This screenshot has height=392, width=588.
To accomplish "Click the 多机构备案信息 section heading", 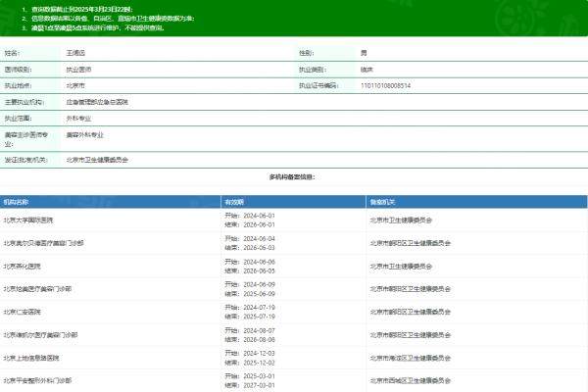I will click(292, 176).
